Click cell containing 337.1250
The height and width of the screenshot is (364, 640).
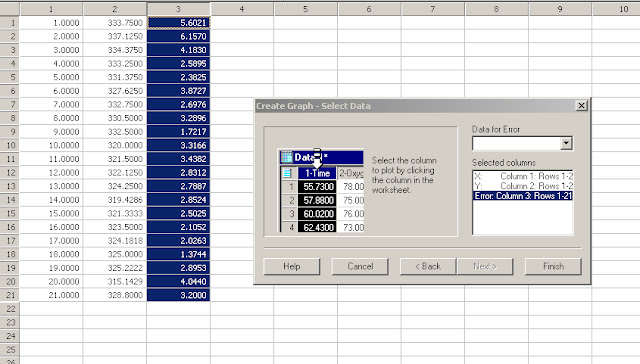point(115,36)
